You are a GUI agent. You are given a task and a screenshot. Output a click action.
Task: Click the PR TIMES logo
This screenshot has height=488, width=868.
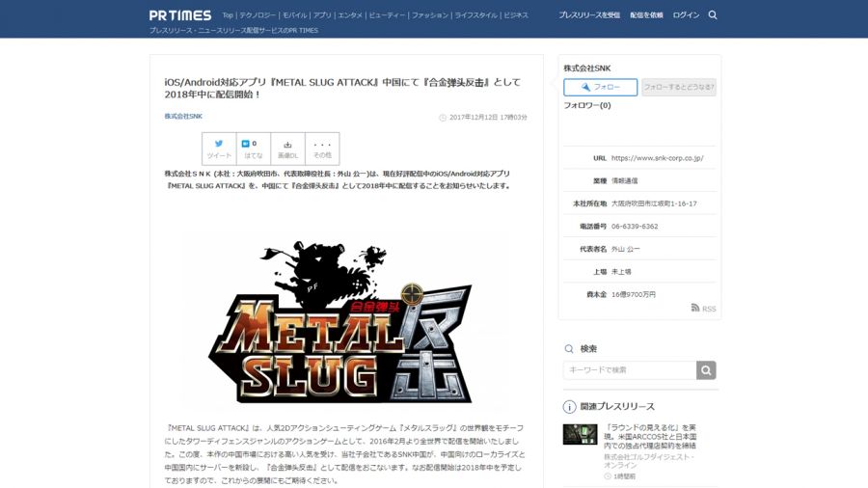tap(179, 15)
